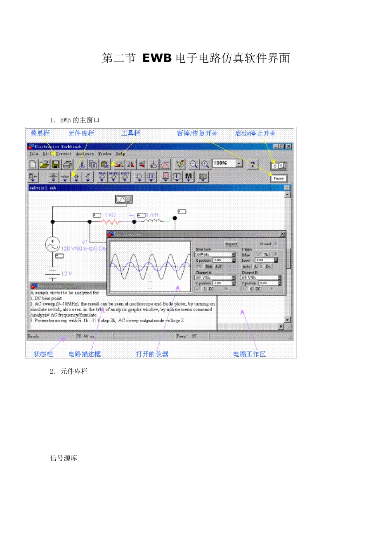Click the Save floppy-disk icon
Screen dimensions: 392x555
(56, 164)
